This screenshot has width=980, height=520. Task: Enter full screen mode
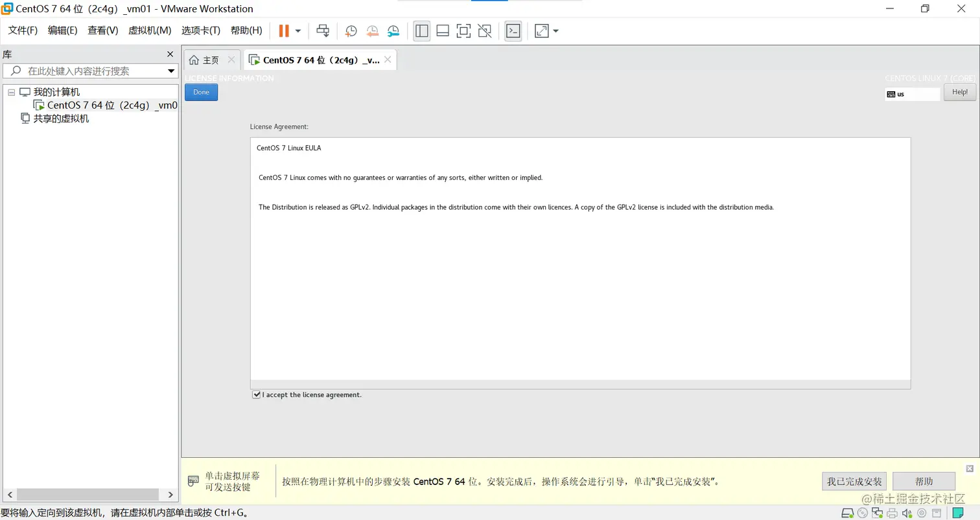463,30
